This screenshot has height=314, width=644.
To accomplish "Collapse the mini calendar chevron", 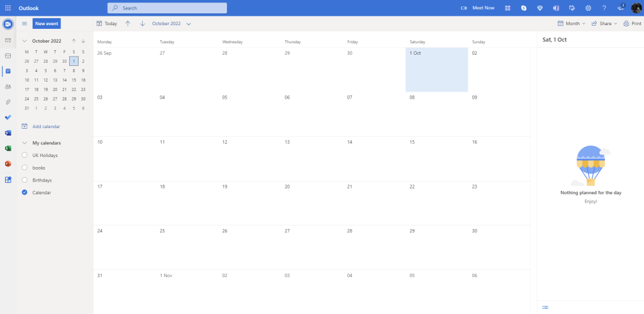I will click(25, 41).
